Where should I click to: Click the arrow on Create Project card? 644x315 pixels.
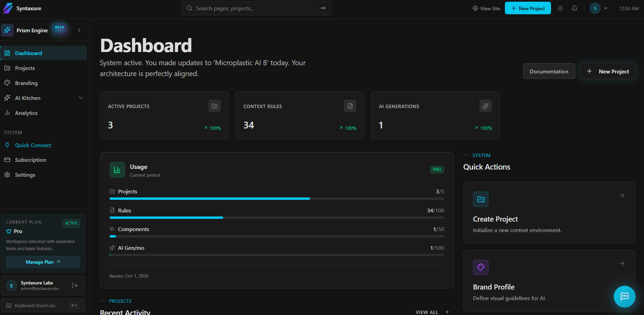pyautogui.click(x=622, y=195)
